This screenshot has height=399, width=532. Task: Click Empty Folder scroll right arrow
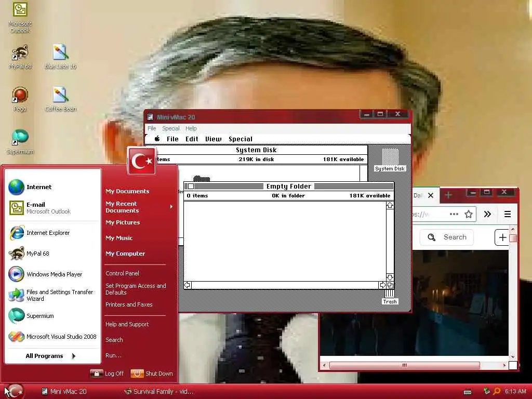[382, 285]
